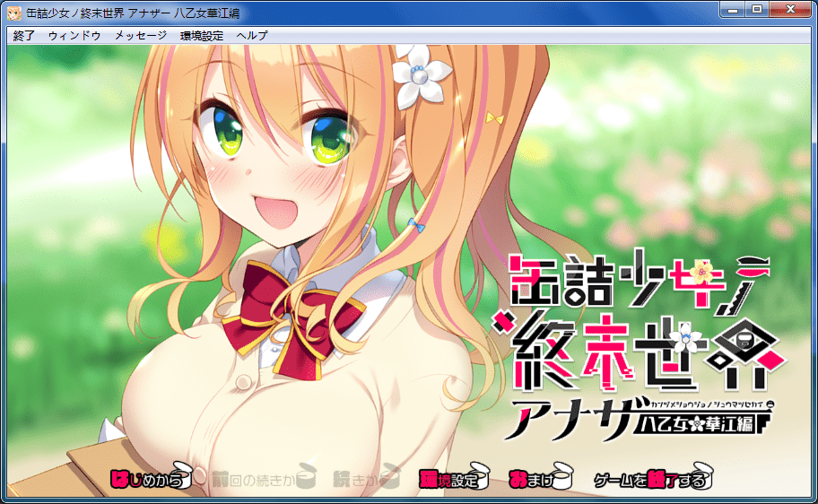Select the おまけ extras button
This screenshot has height=504, width=818.
529,479
